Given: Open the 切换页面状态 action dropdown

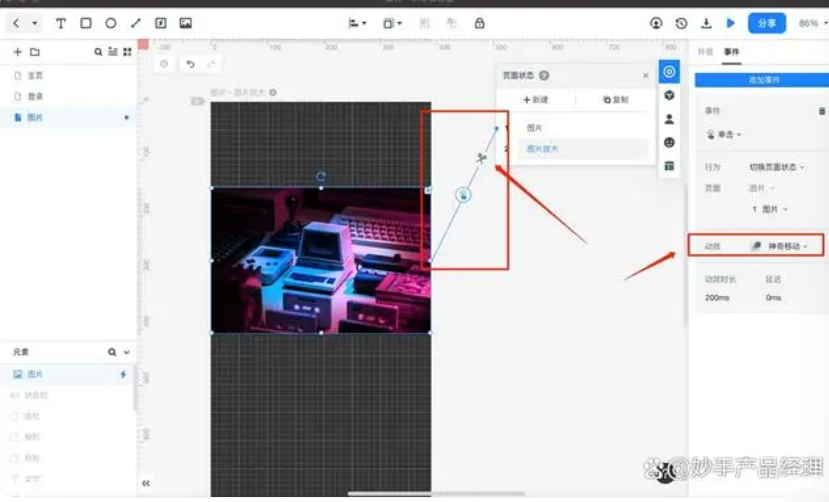Looking at the screenshot, I should click(777, 167).
